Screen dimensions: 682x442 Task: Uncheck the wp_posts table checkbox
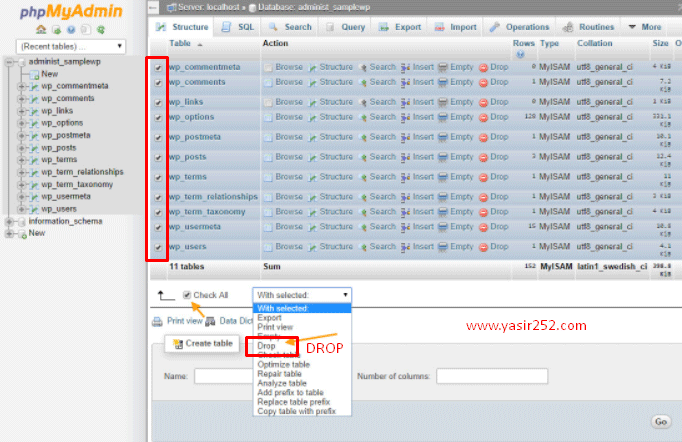tap(158, 157)
